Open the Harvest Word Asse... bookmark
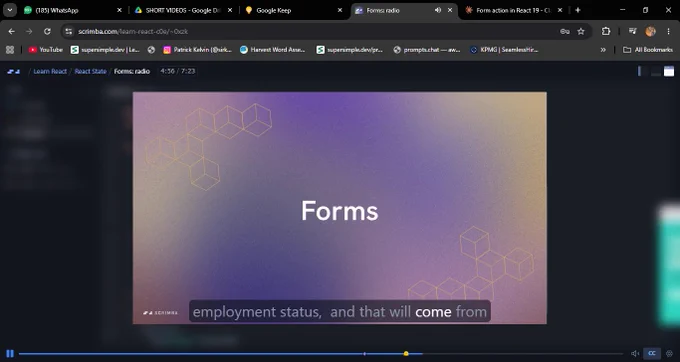680x362 pixels. coord(273,50)
